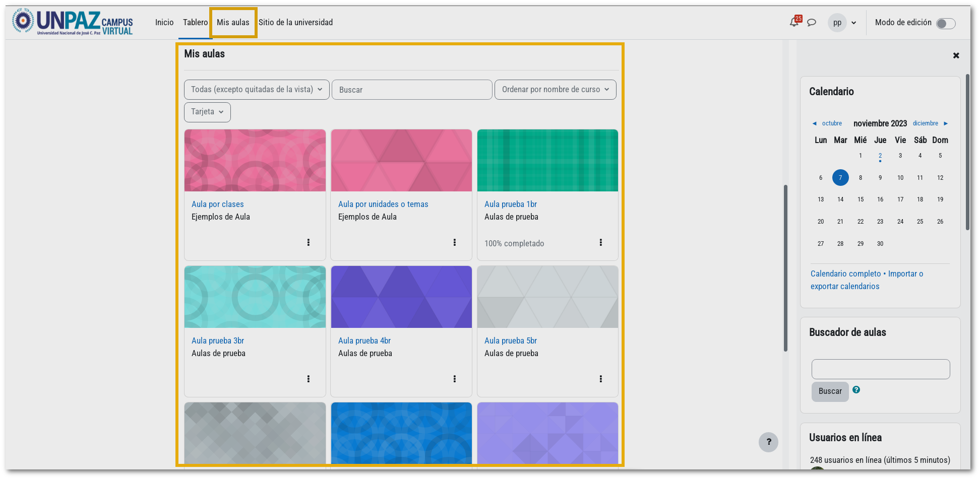Image resolution: width=980 pixels, height=479 pixels.
Task: Click the octubre calendar link
Action: click(x=832, y=123)
